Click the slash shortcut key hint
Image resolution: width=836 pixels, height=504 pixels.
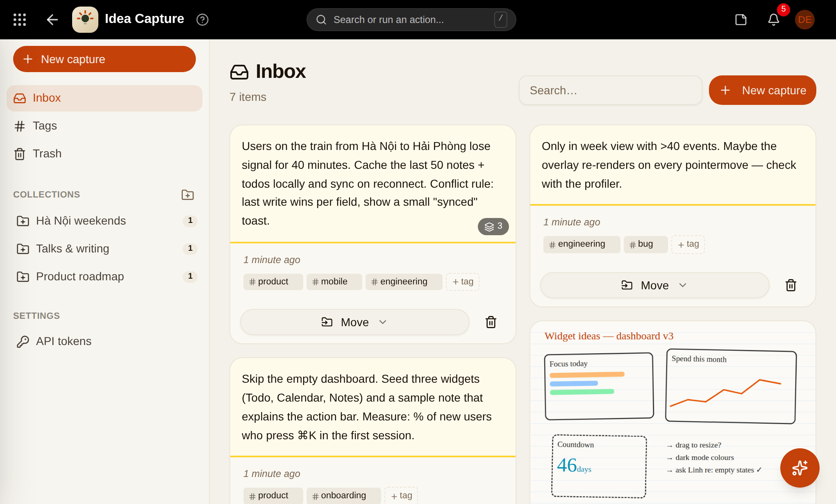point(501,20)
